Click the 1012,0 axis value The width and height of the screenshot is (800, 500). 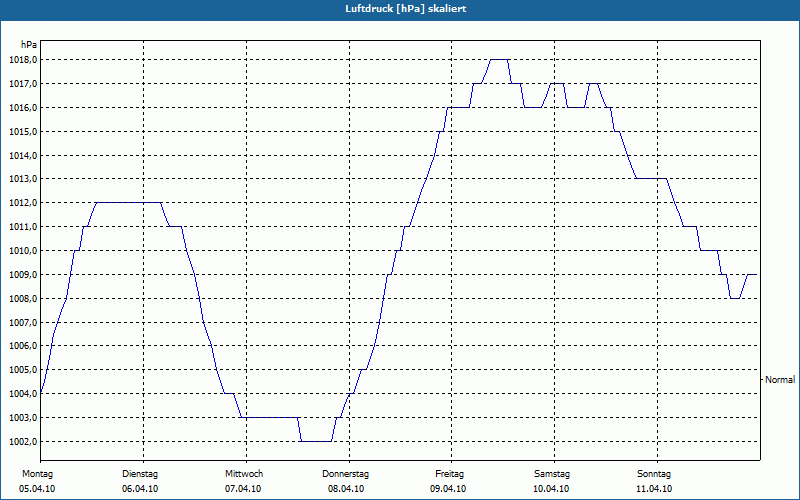pos(22,203)
